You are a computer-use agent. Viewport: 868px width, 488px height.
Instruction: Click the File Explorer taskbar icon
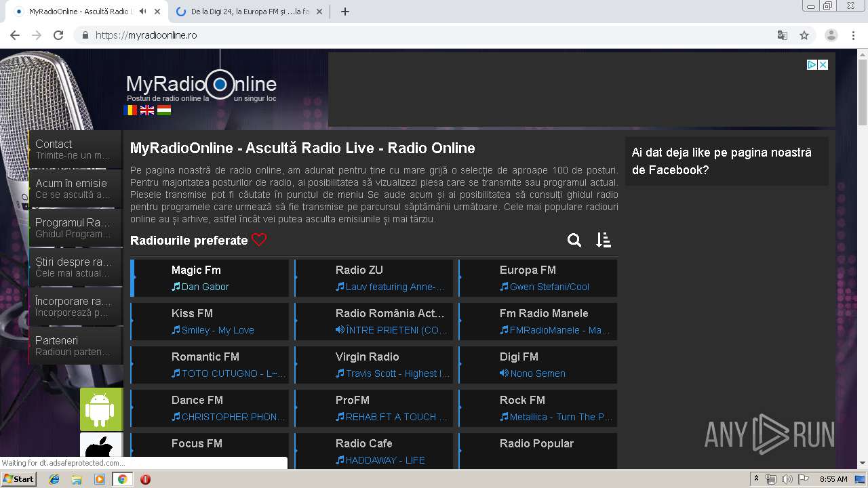click(77, 479)
